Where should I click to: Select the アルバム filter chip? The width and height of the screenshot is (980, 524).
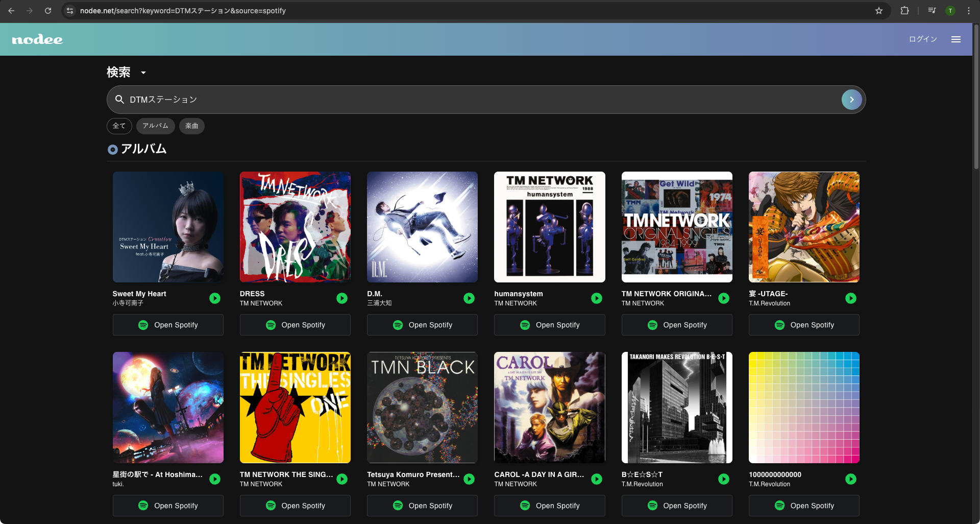(155, 126)
